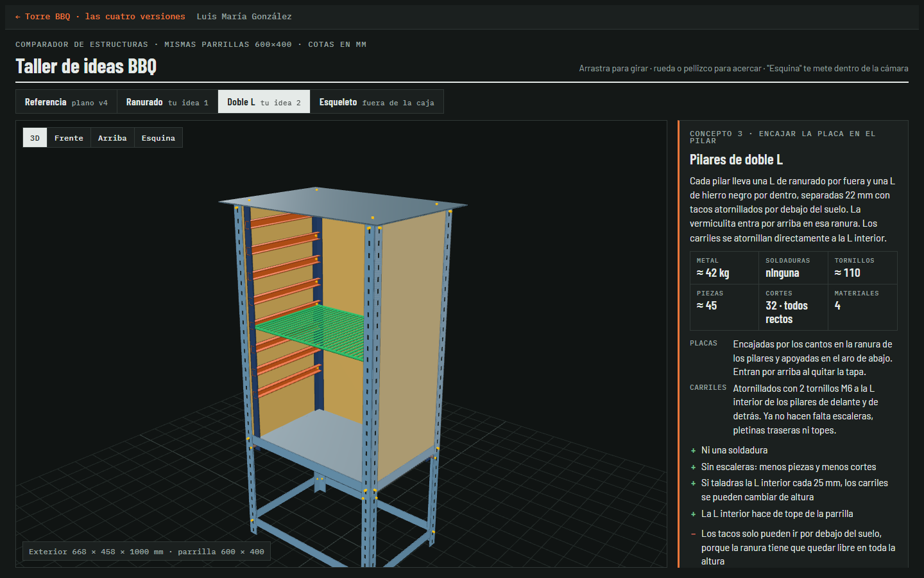Click the exterior dimensions label 668 × 458 × 1000

click(146, 552)
